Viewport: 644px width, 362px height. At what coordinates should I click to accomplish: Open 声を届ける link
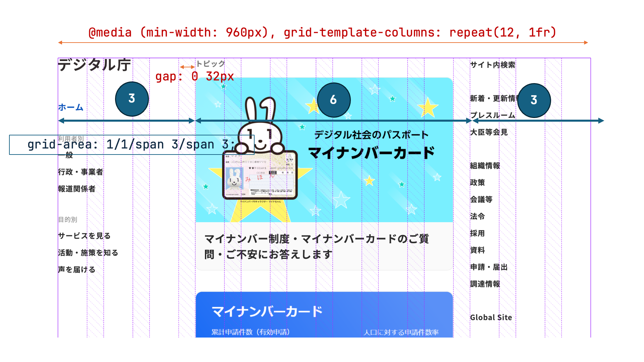76,270
